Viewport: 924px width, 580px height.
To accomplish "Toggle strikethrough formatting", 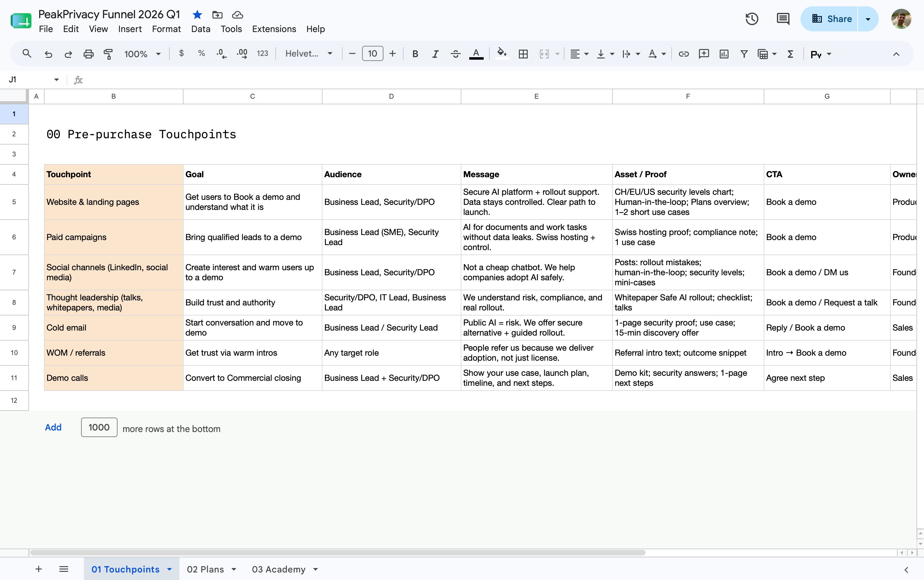I will [x=455, y=54].
